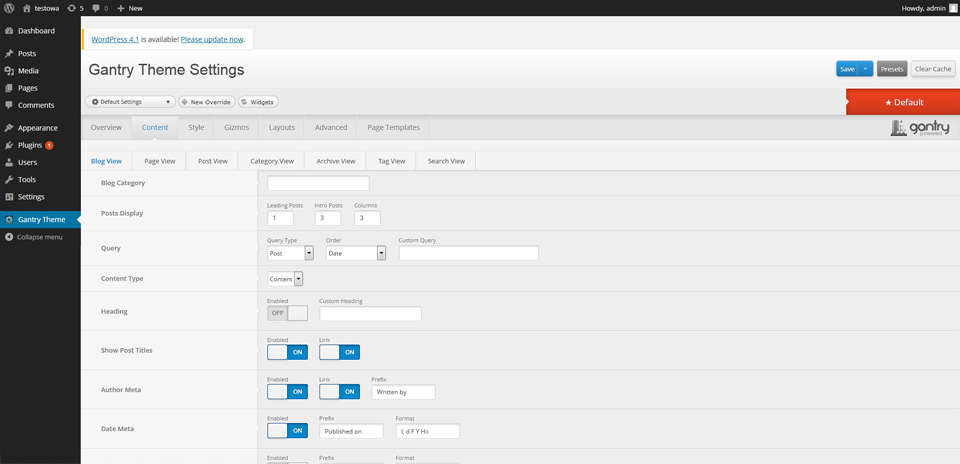Click the Intro Posts number field
Screen dimensions: 960x464
pos(328,218)
